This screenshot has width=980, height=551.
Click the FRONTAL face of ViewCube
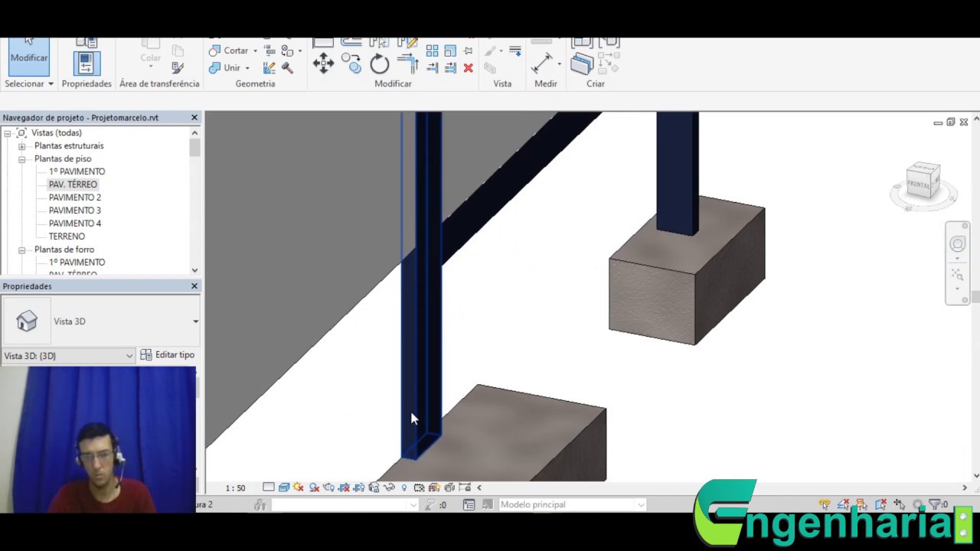pyautogui.click(x=919, y=184)
